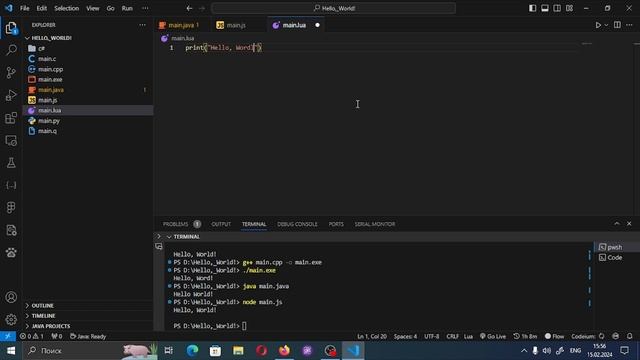Open notifications bell in status bar

[630, 336]
